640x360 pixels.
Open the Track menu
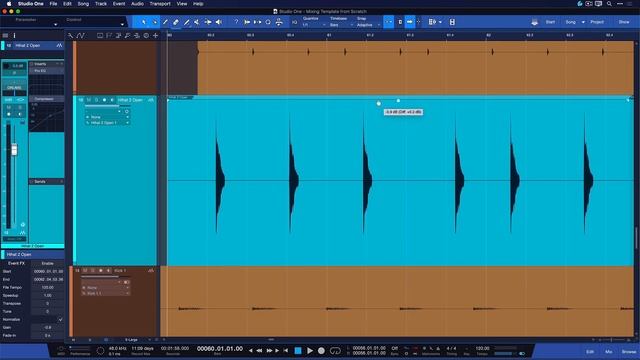click(101, 4)
